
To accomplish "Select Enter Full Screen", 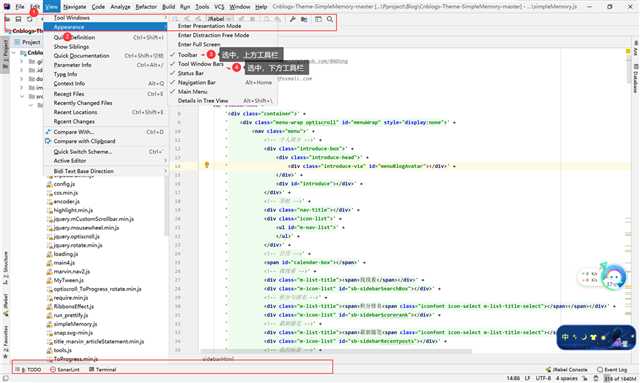I will (223, 44).
